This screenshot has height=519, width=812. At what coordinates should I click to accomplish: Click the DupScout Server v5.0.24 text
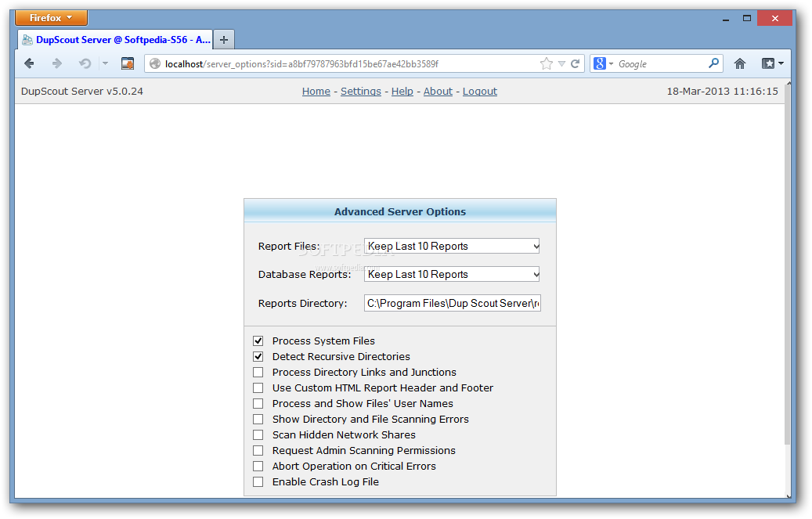pos(81,91)
